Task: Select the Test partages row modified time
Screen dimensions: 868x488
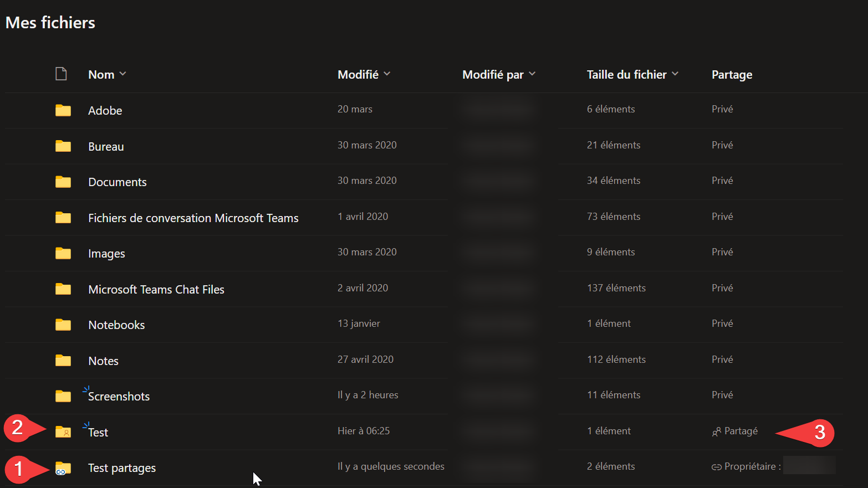Action: coord(391,466)
